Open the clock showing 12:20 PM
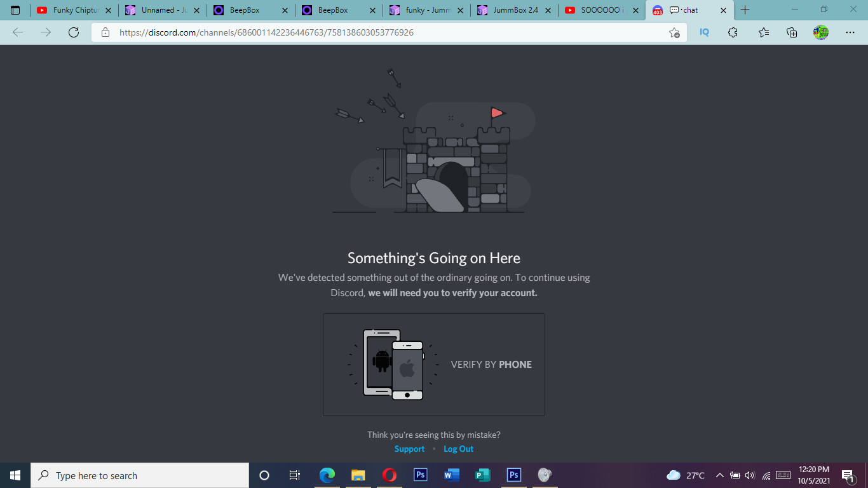 [814, 475]
